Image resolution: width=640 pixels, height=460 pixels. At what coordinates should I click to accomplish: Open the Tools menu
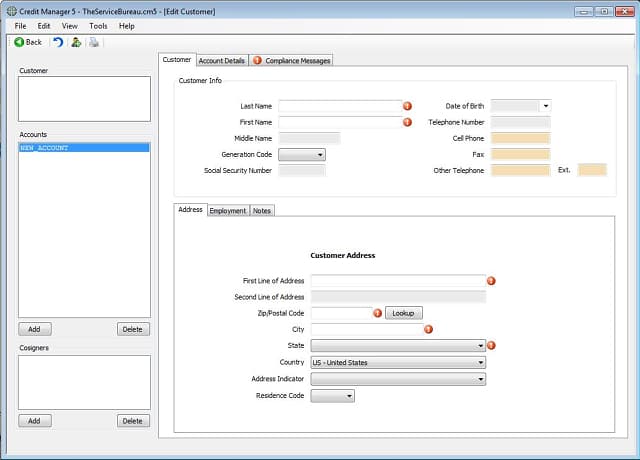(x=98, y=26)
